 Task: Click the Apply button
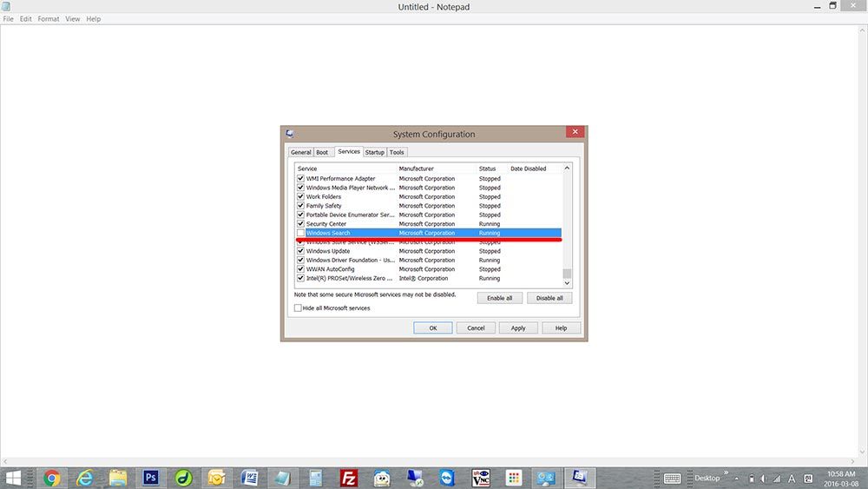pos(518,327)
